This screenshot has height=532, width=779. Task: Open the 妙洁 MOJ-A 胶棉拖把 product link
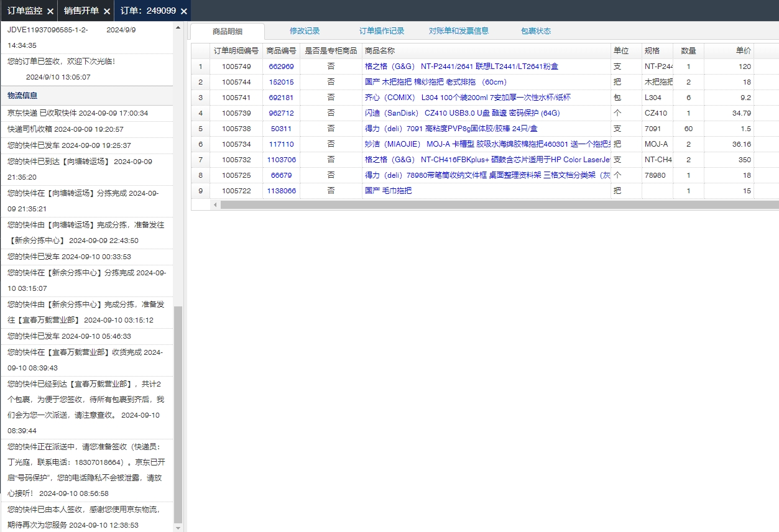(x=487, y=144)
